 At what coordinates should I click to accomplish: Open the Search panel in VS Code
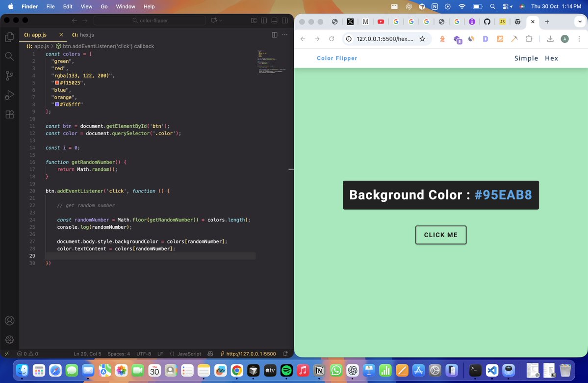point(9,56)
